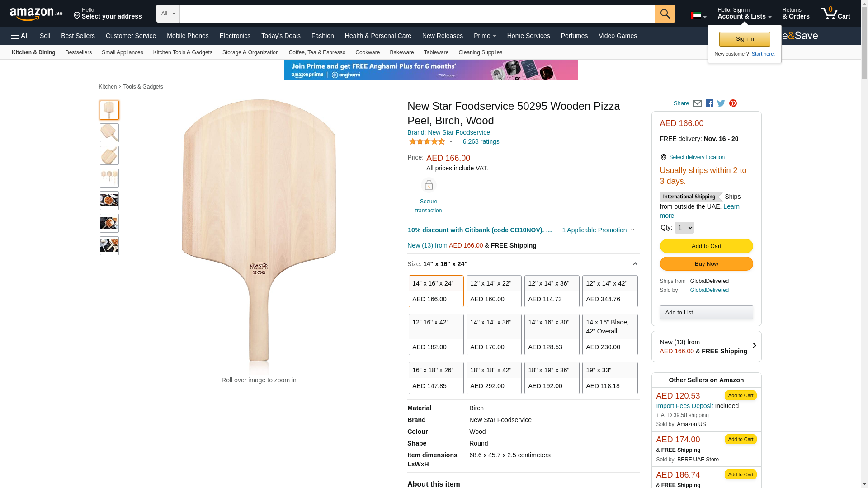Click the star rating display

click(x=427, y=141)
